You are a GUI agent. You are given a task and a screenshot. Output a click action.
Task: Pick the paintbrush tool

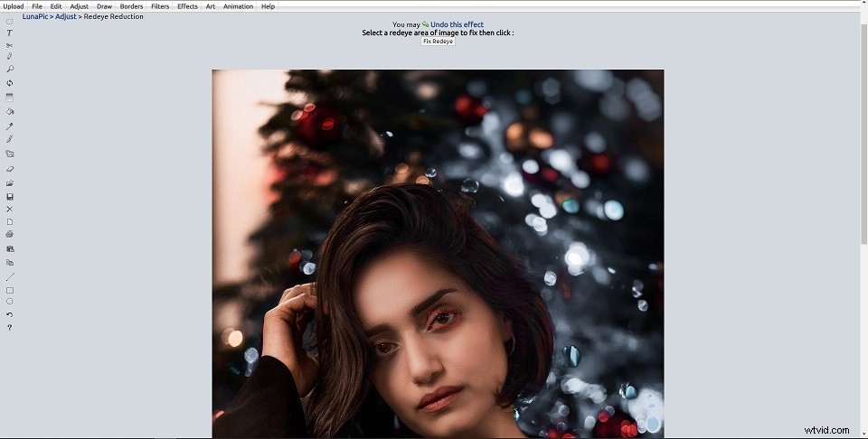point(9,139)
